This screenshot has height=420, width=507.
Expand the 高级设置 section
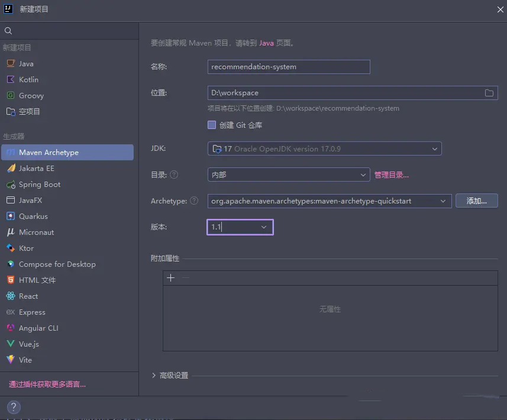(154, 376)
